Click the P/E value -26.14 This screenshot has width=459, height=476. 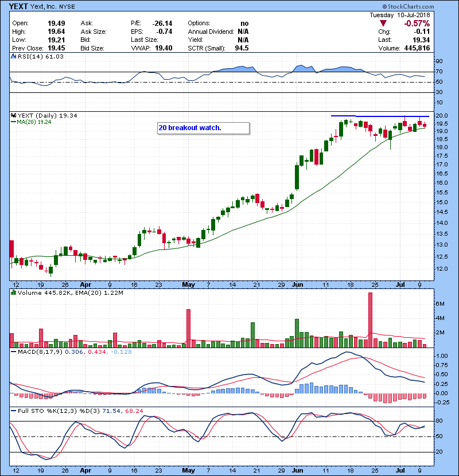point(162,24)
